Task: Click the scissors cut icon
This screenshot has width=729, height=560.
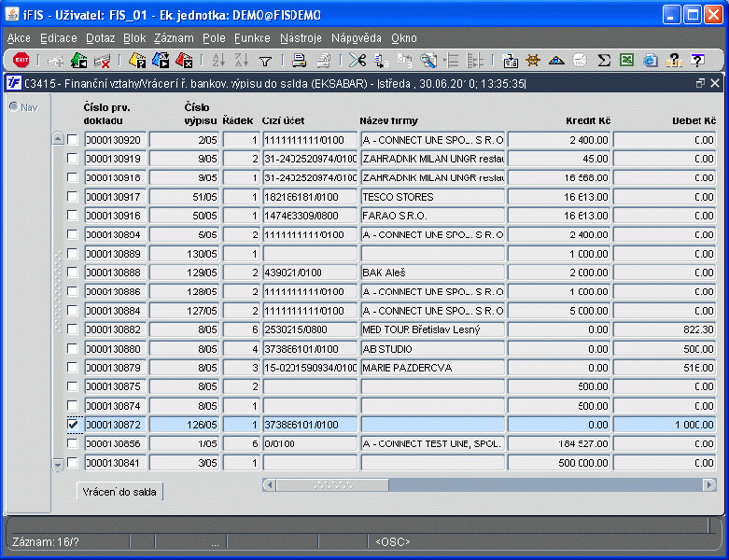Action: [357, 61]
